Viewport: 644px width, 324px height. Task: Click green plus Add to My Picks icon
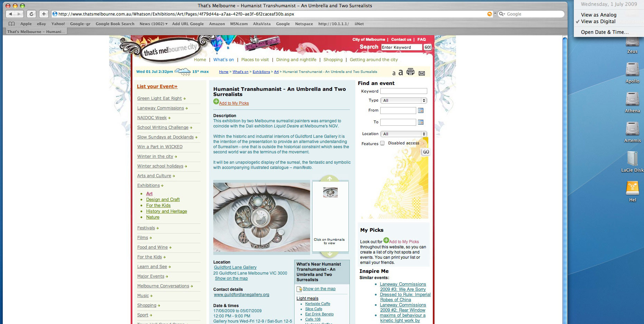click(x=216, y=101)
